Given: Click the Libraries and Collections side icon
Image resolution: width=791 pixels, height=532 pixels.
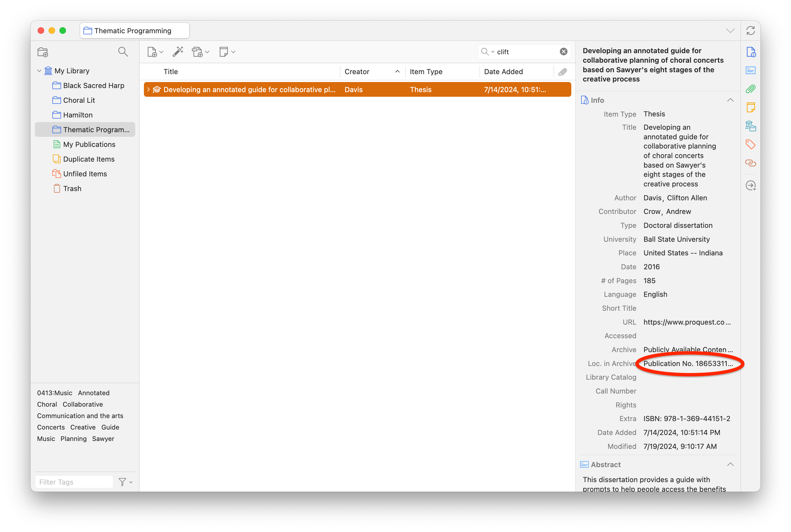Looking at the screenshot, I should pyautogui.click(x=750, y=126).
